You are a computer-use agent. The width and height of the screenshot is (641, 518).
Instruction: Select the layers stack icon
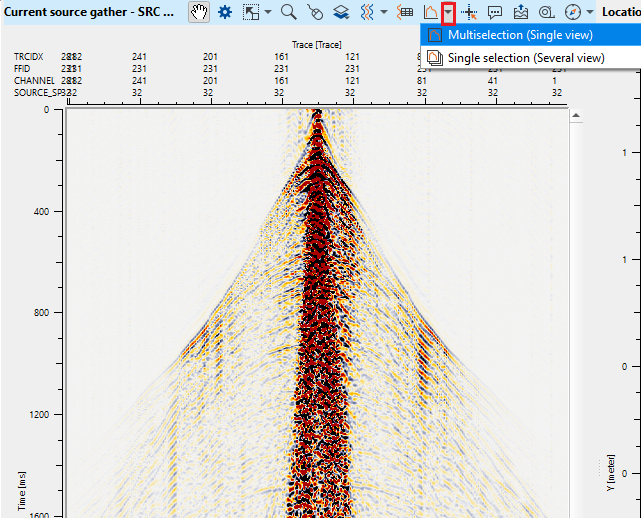tap(341, 12)
